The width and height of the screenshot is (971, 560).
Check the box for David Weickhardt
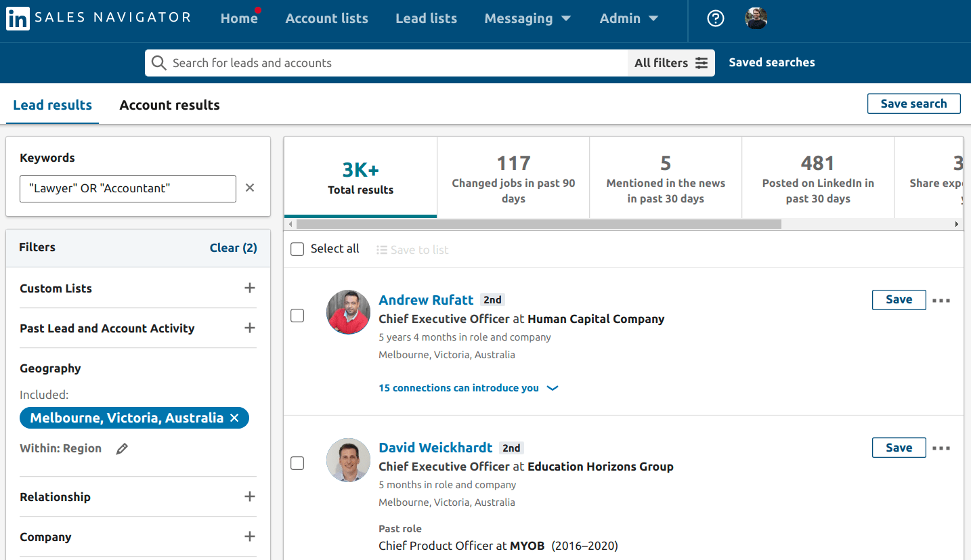[x=297, y=463]
